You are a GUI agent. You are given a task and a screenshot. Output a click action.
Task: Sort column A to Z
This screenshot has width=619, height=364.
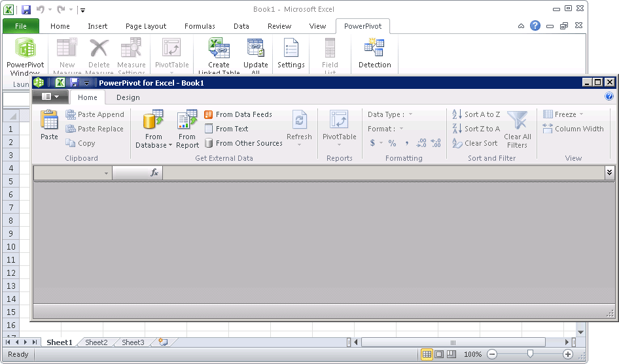(476, 114)
